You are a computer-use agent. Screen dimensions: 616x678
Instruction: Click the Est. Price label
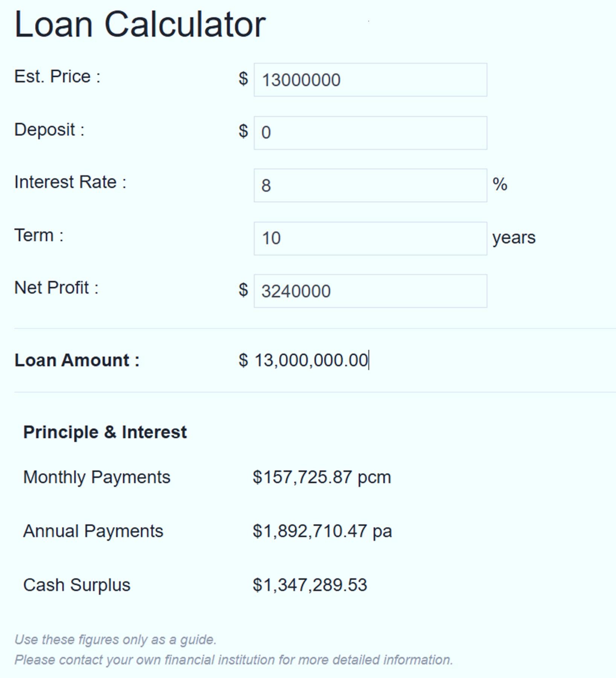pyautogui.click(x=57, y=76)
